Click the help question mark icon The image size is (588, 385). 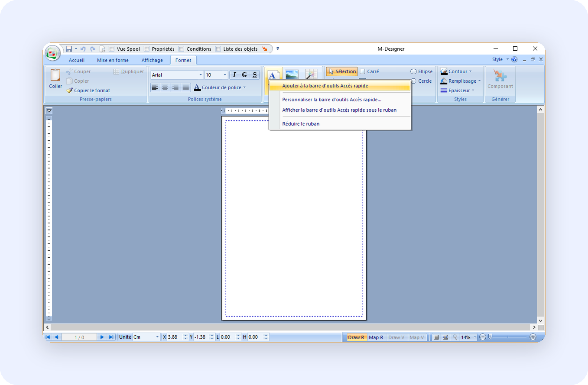click(514, 59)
